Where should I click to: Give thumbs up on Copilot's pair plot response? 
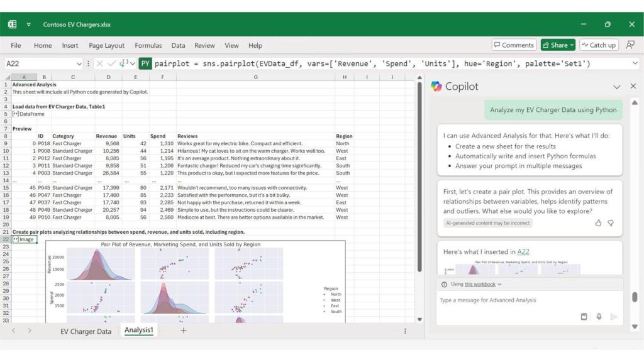pos(597,222)
